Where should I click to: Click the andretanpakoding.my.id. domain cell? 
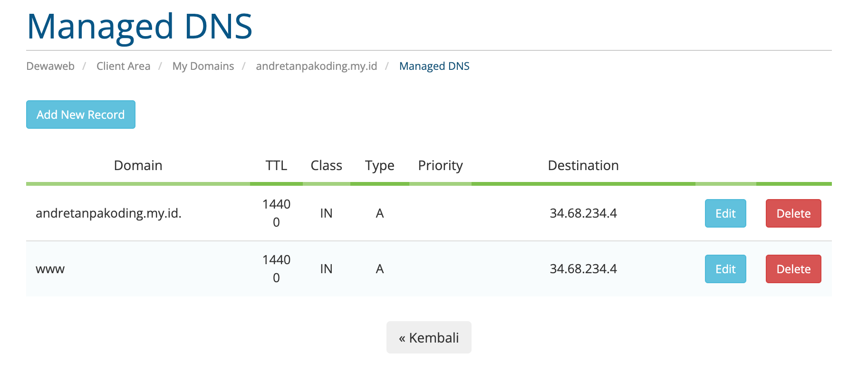point(108,213)
